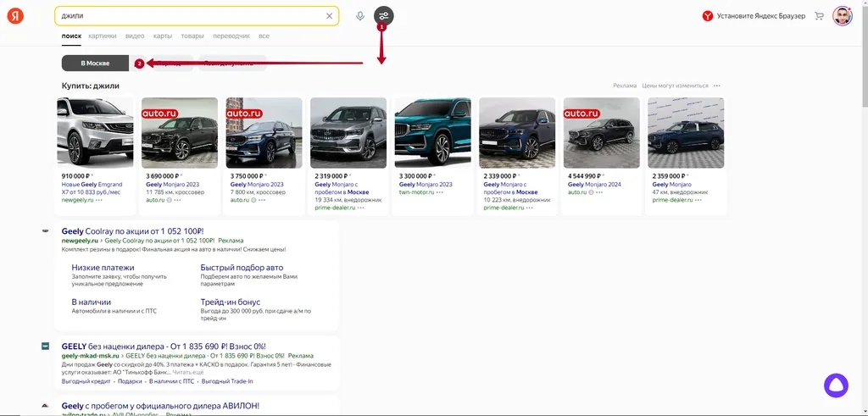Switch to the "картинки" tab

click(103, 36)
